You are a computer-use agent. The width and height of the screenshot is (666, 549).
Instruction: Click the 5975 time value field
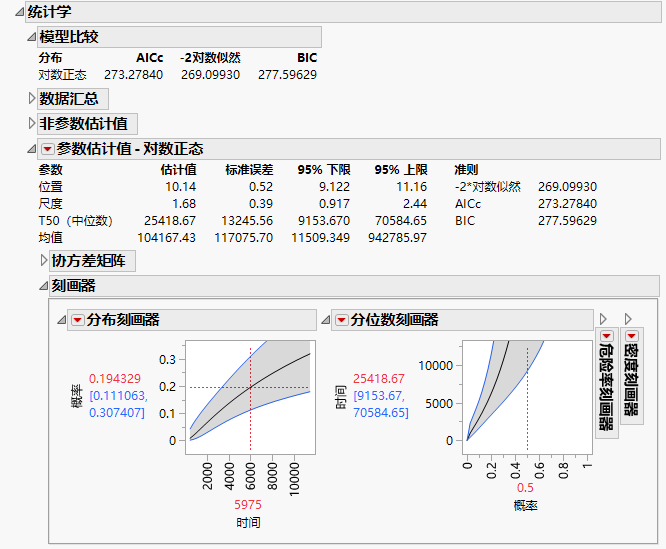pyautogui.click(x=248, y=505)
